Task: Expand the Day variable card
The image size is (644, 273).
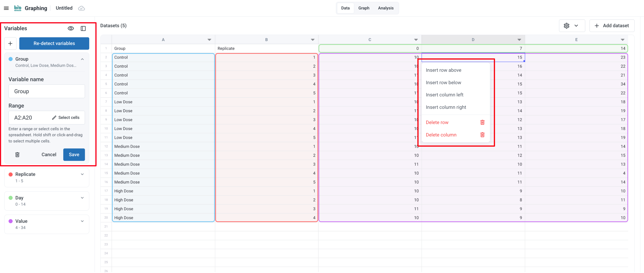Action: tap(82, 198)
